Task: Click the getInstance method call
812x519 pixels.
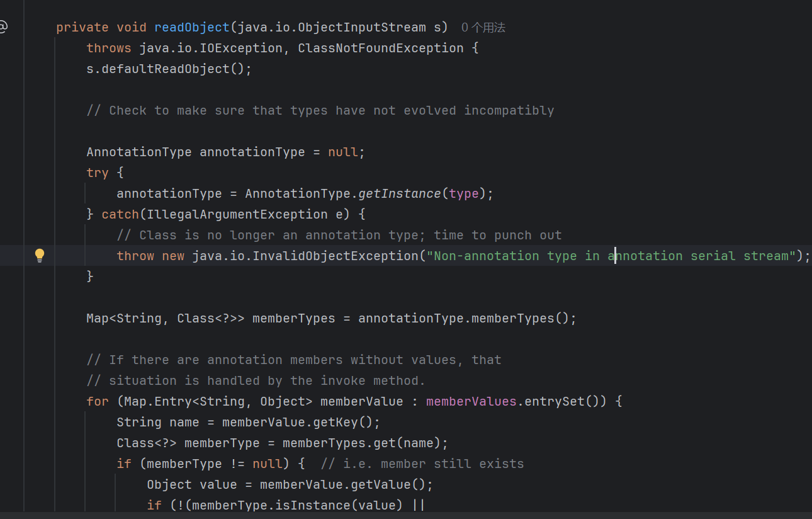Action: pyautogui.click(x=399, y=193)
